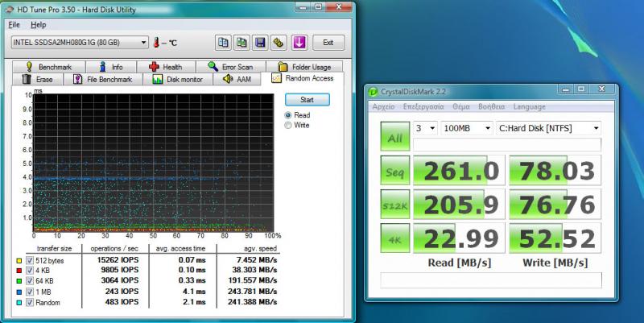Click the empty comment field below the results
Image resolution: width=644 pixels, height=323 pixels.
[490, 280]
